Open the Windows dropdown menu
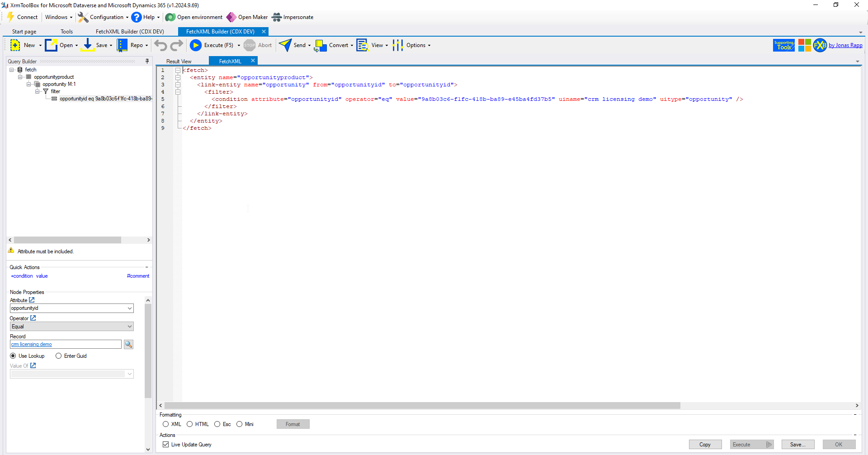 coord(59,17)
